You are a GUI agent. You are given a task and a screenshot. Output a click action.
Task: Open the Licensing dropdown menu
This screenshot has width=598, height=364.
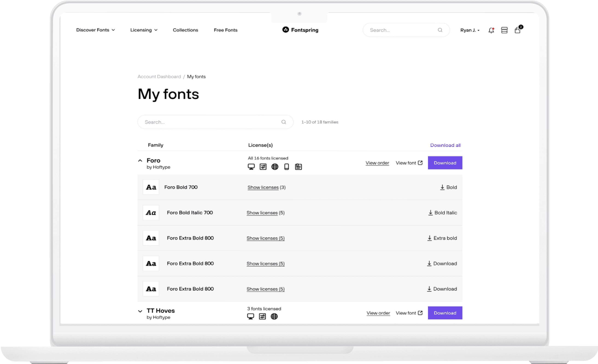point(144,30)
